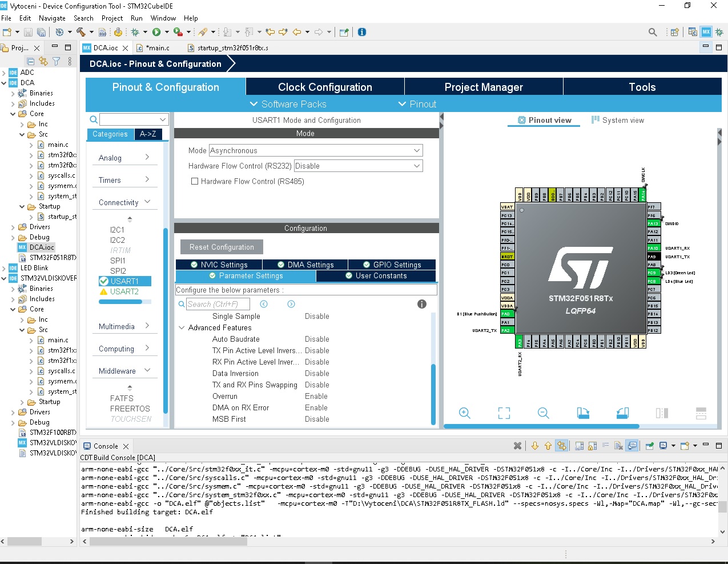Image resolution: width=728 pixels, height=564 pixels.
Task: Open the Mode Asynchronous dropdown
Action: tap(315, 150)
